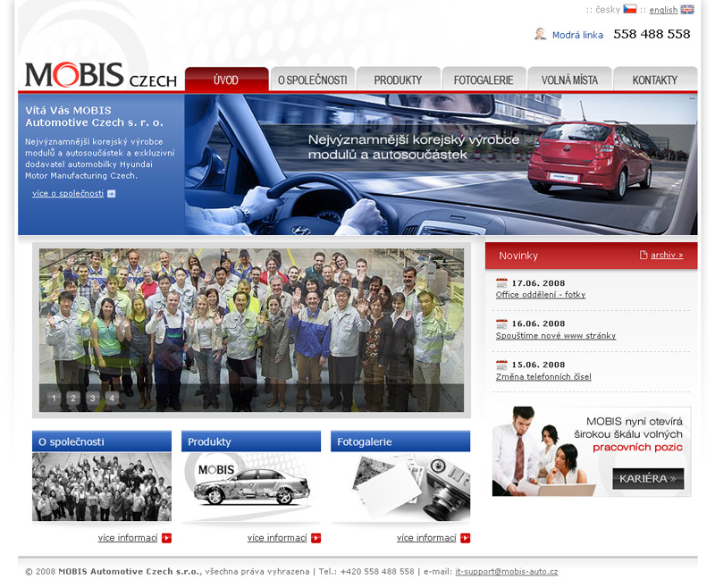Screen dimensions: 715x588
Task: Read the Office oddělení - fotky news
Action: [541, 295]
